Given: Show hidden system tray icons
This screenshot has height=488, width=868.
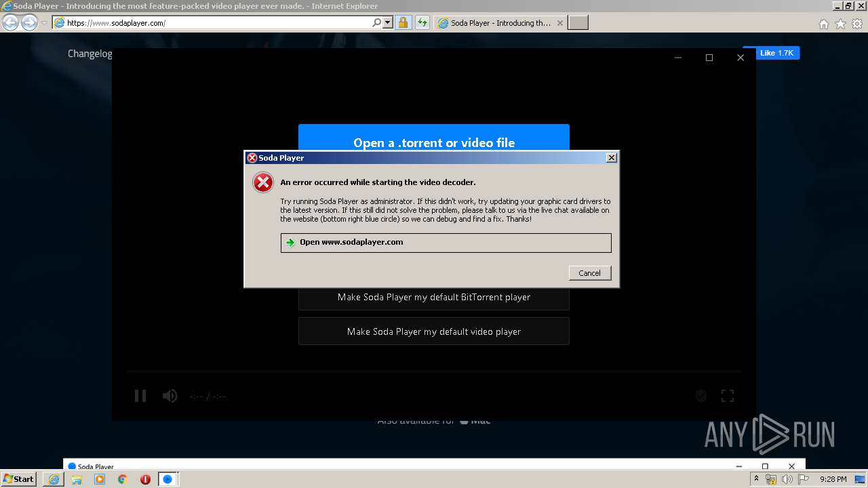Looking at the screenshot, I should [756, 479].
